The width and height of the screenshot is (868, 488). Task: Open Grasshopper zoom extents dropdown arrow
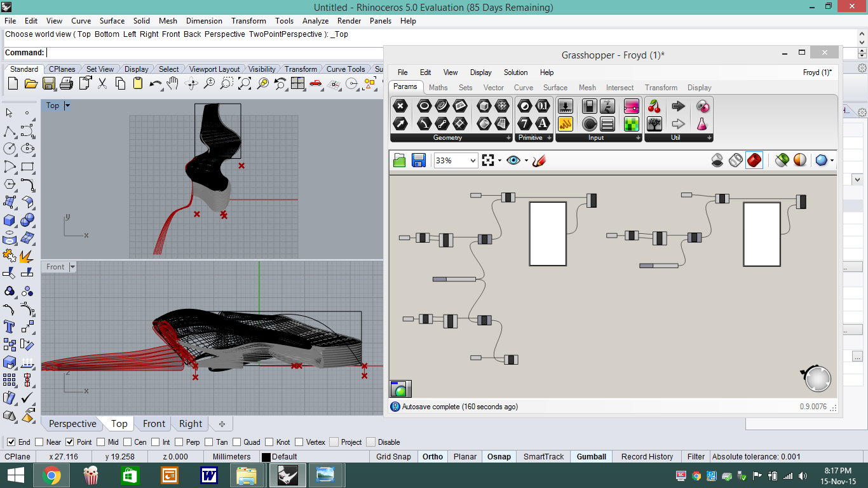tap(499, 161)
